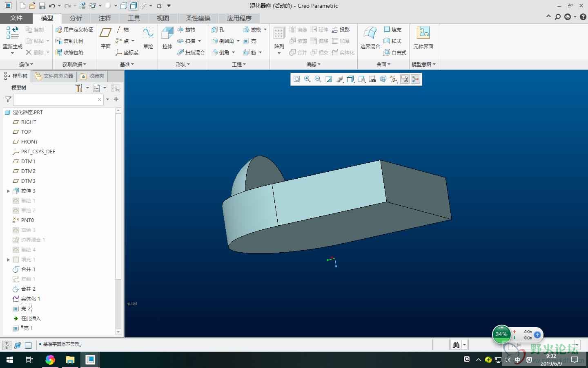Switch to the Tools (工具) tab
Screen dimensions: 588x368
tap(134, 18)
